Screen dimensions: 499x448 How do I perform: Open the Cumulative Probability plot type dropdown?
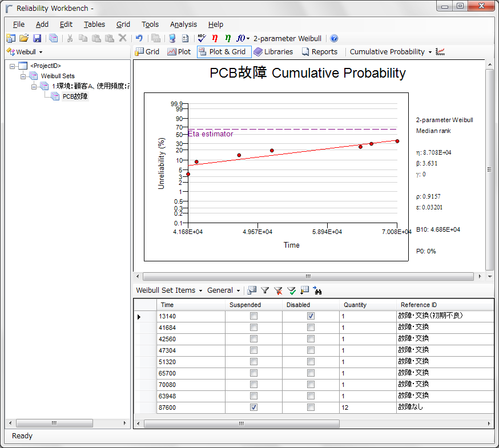430,52
